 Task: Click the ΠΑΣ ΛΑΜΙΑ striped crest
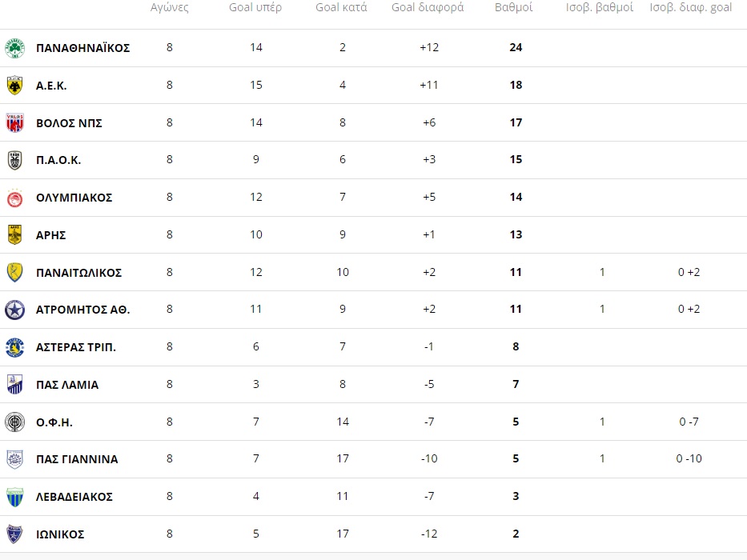point(14,385)
